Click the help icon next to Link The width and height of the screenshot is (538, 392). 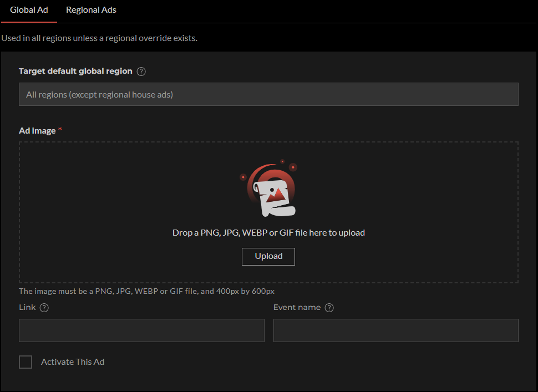[x=44, y=308]
